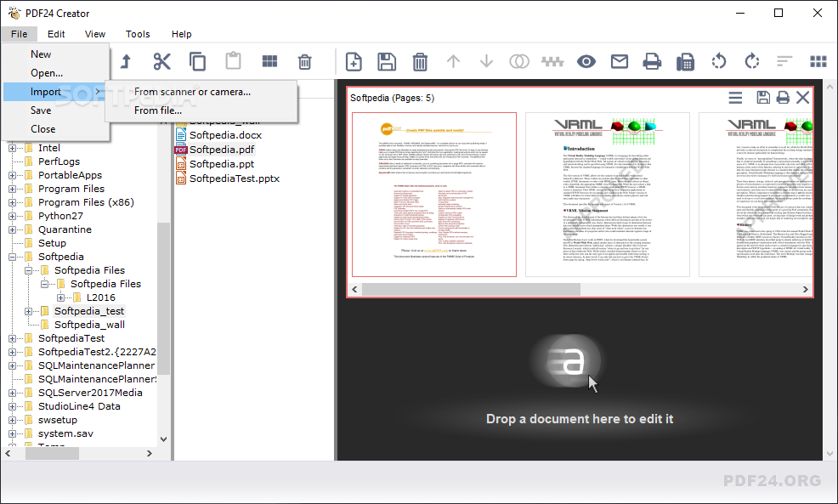This screenshot has height=504, width=838.
Task: Open the File menu
Action: pyautogui.click(x=20, y=34)
